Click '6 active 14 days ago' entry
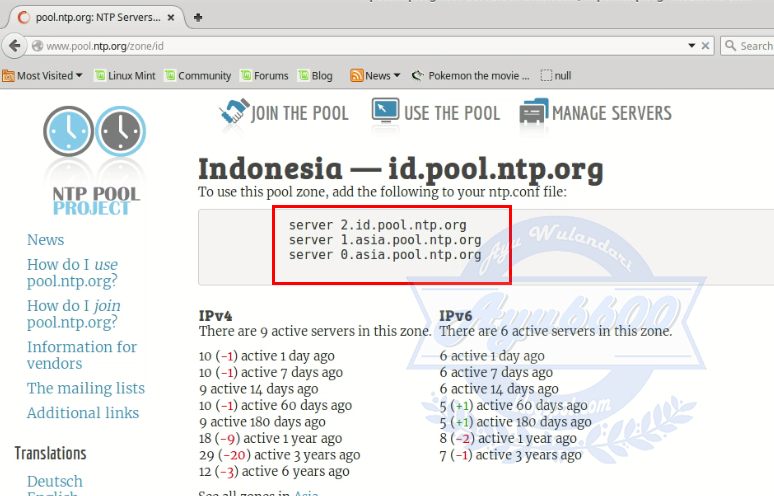The height and width of the screenshot is (496, 774). coord(499,389)
